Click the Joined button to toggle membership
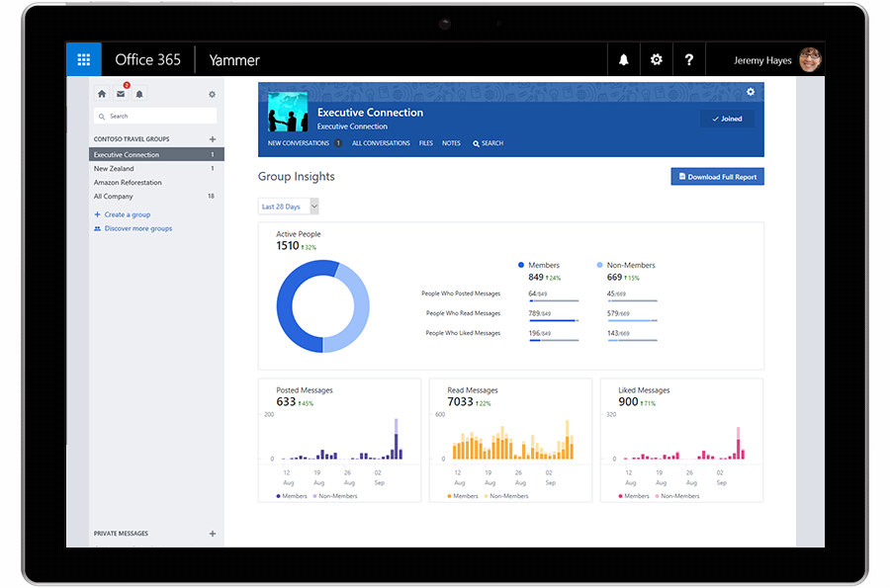The width and height of the screenshot is (890, 588). pos(727,118)
